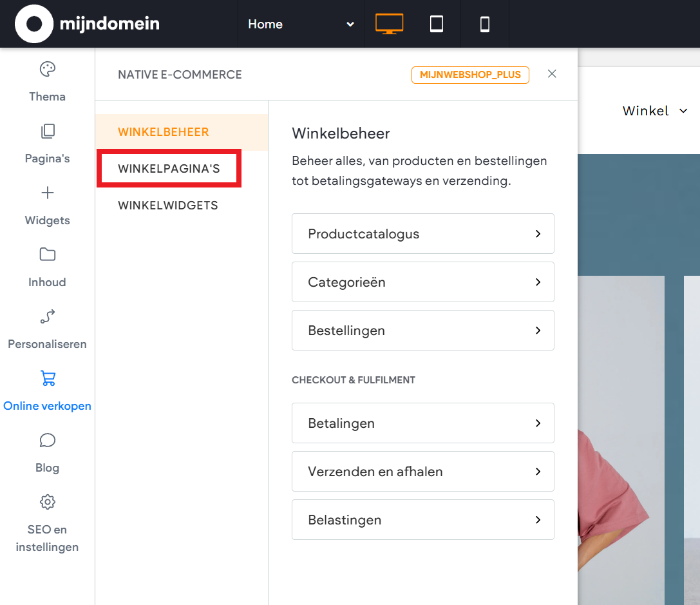Click the Widgets plus icon
700x605 pixels.
[x=47, y=192]
